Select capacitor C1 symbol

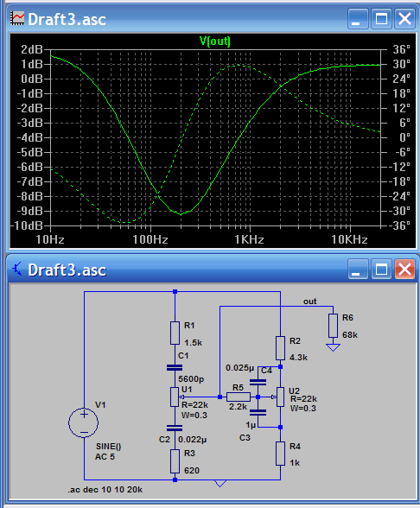(x=175, y=368)
